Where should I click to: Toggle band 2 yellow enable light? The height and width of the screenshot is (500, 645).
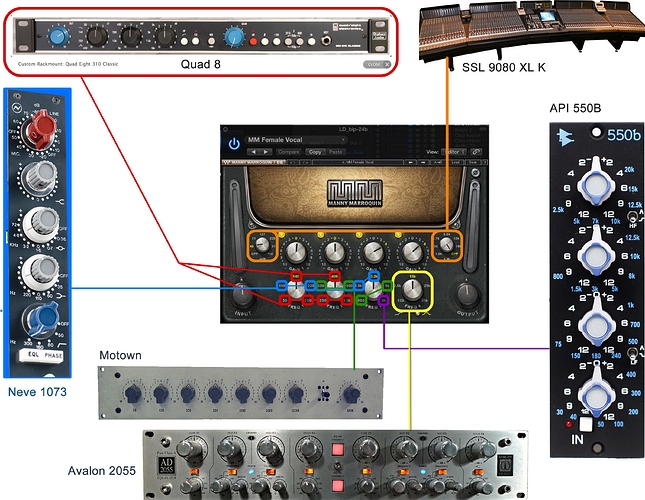pos(320,235)
